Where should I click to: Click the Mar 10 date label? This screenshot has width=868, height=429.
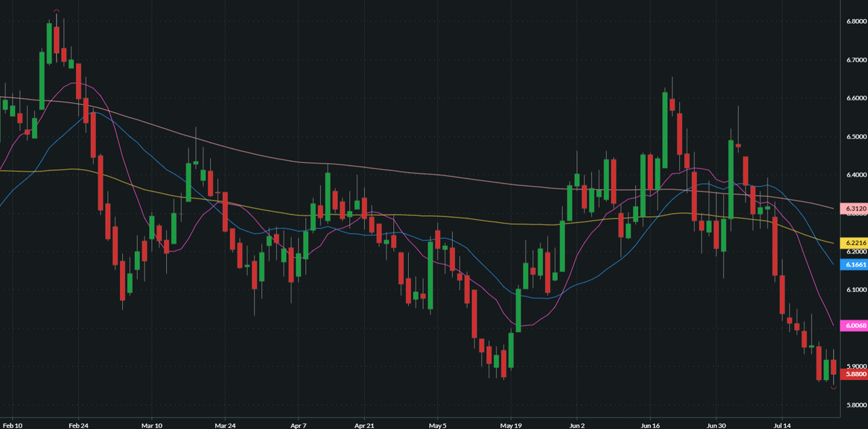point(152,426)
